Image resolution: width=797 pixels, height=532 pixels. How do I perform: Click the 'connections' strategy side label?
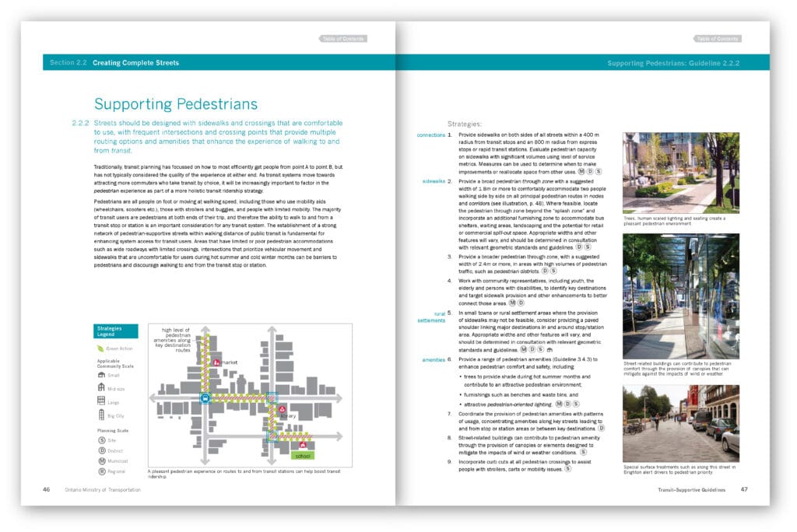[430, 135]
